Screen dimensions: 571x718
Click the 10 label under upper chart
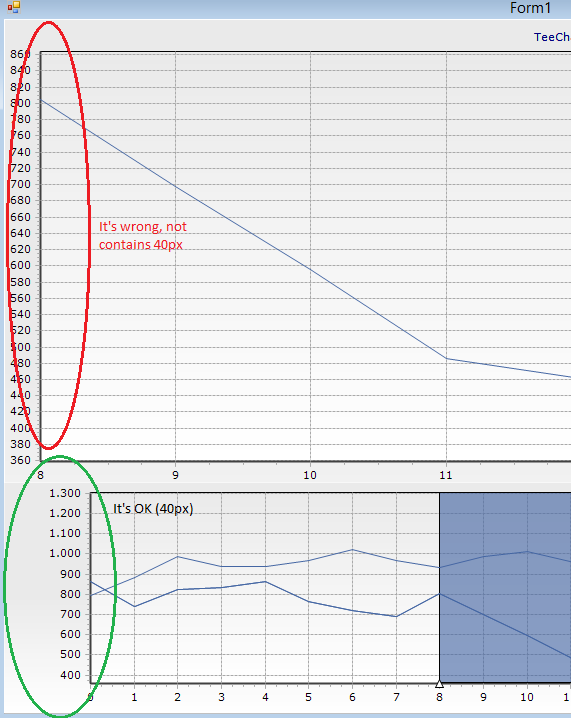[x=310, y=475]
